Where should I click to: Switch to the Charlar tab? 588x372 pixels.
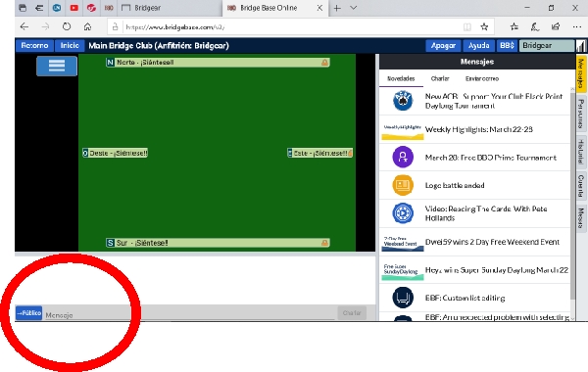[x=440, y=78]
